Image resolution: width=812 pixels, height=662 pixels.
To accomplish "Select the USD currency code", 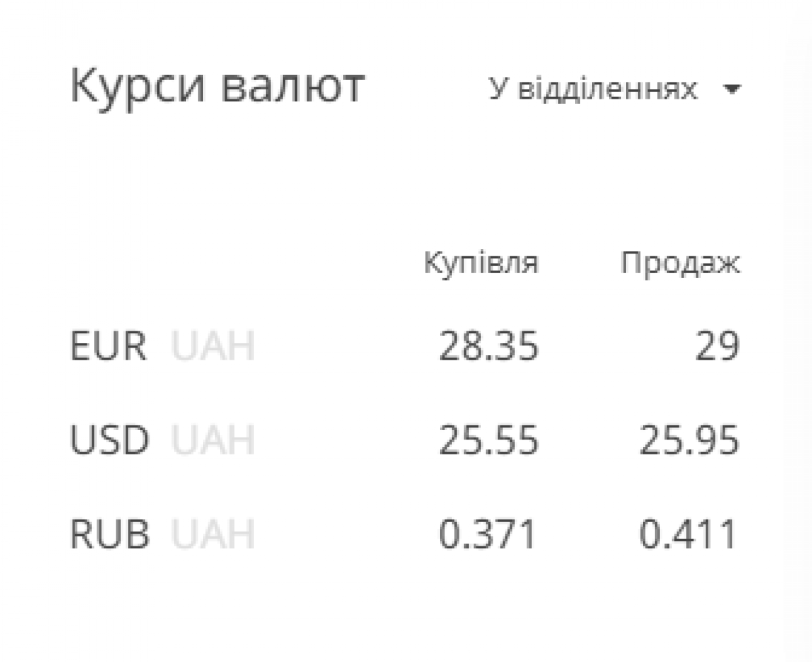I will (x=109, y=441).
